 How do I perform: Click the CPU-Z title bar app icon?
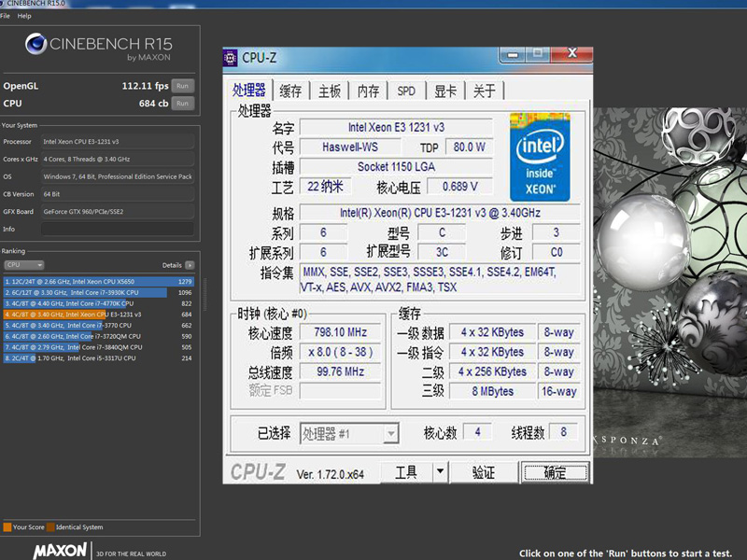coord(230,58)
